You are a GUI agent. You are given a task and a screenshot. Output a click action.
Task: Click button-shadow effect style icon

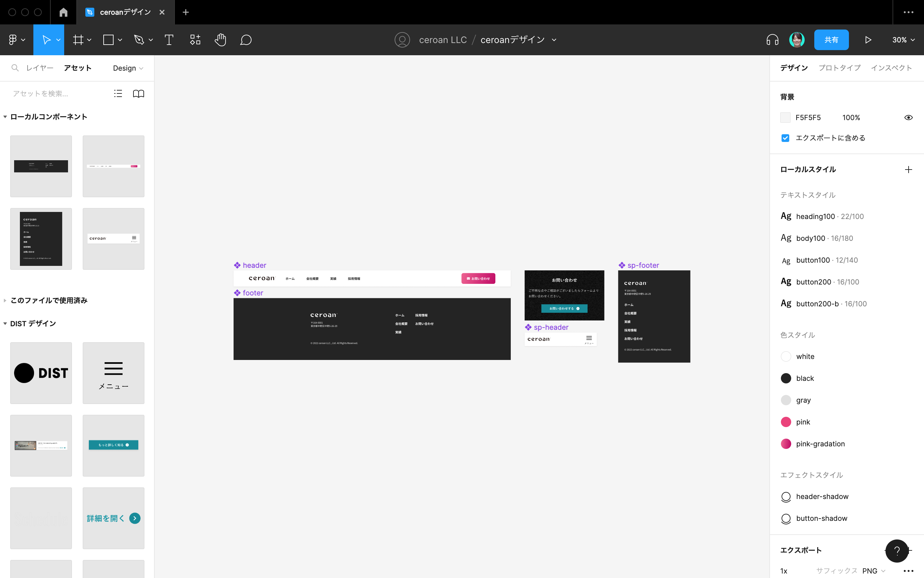[x=786, y=518]
